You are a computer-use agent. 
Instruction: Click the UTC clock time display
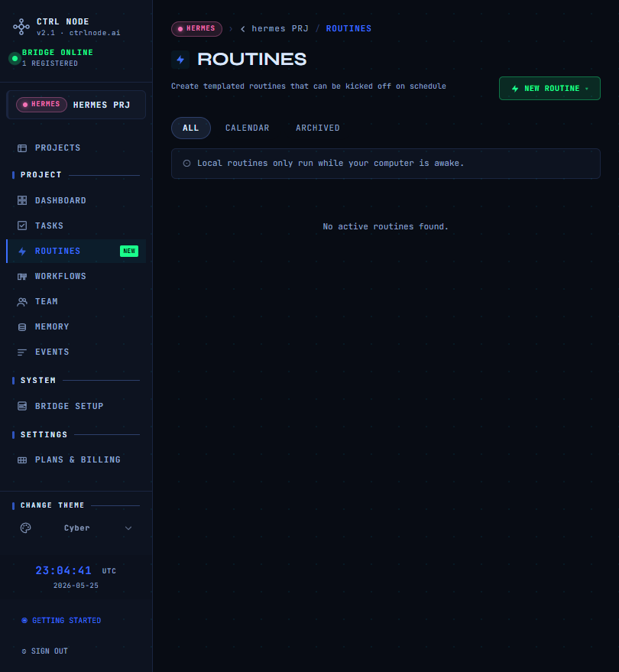[x=63, y=571]
